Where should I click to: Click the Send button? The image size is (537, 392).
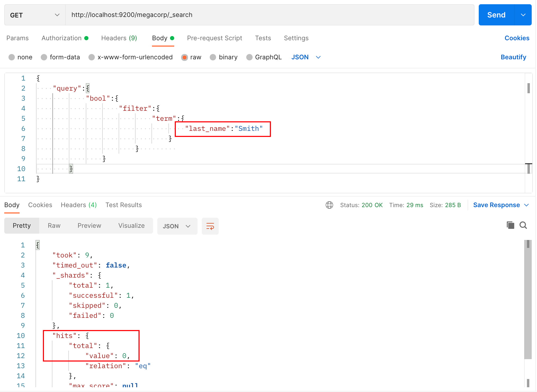pyautogui.click(x=496, y=15)
